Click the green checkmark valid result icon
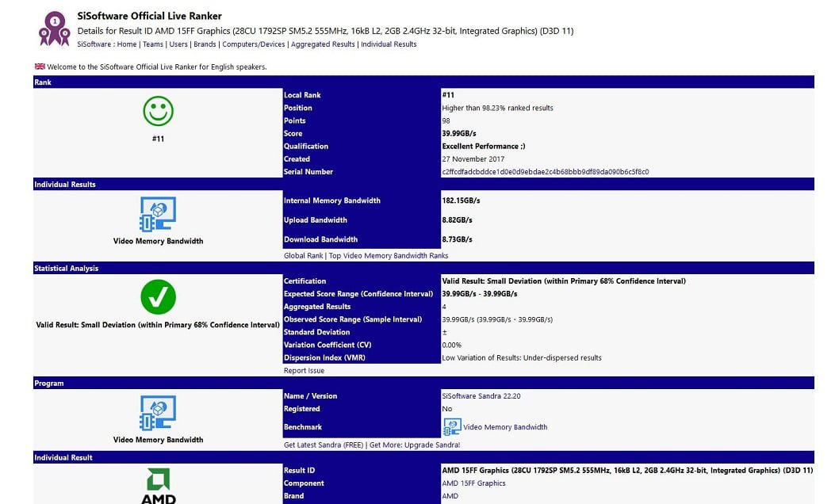Viewport: 835px width, 504px height. (158, 297)
